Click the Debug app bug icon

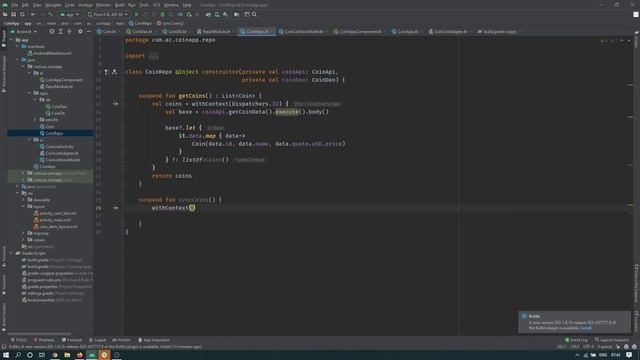click(162, 14)
